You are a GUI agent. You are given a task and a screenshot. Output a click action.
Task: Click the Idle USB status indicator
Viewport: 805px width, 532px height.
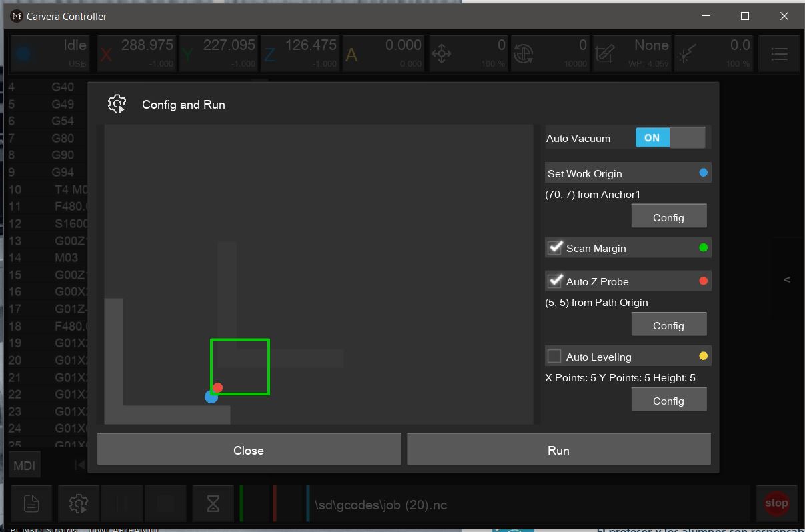coord(51,53)
